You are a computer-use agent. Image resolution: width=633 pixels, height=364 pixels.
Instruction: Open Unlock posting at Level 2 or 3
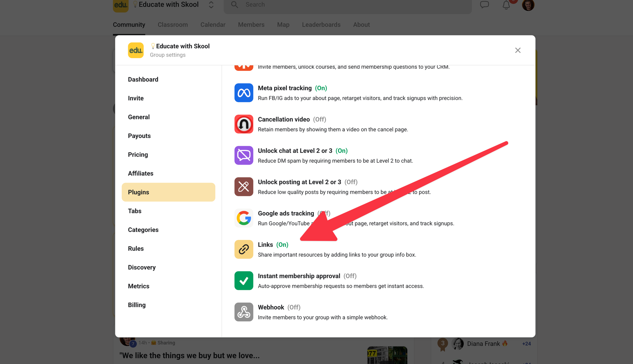click(299, 182)
